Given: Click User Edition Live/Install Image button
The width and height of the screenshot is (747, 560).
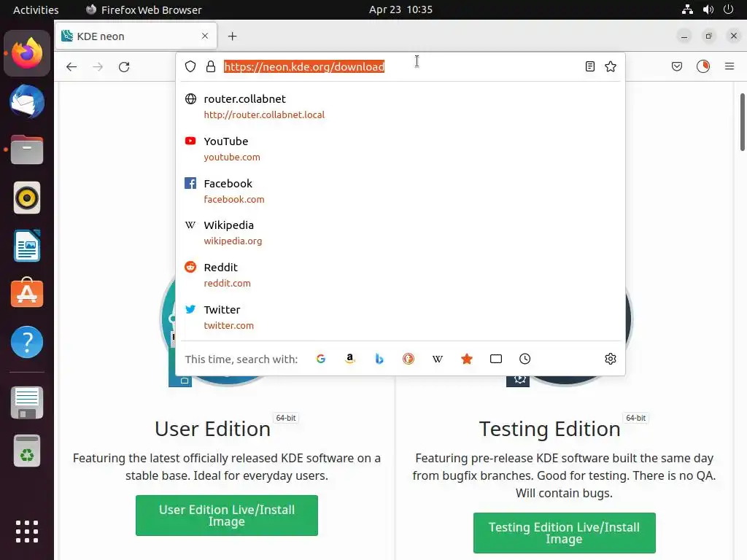Looking at the screenshot, I should (x=227, y=516).
